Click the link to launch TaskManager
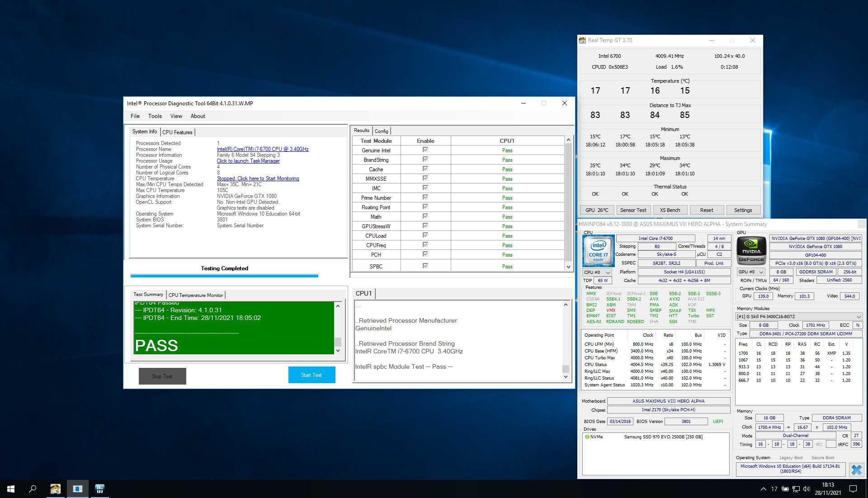Image resolution: width=868 pixels, height=498 pixels. coord(248,161)
